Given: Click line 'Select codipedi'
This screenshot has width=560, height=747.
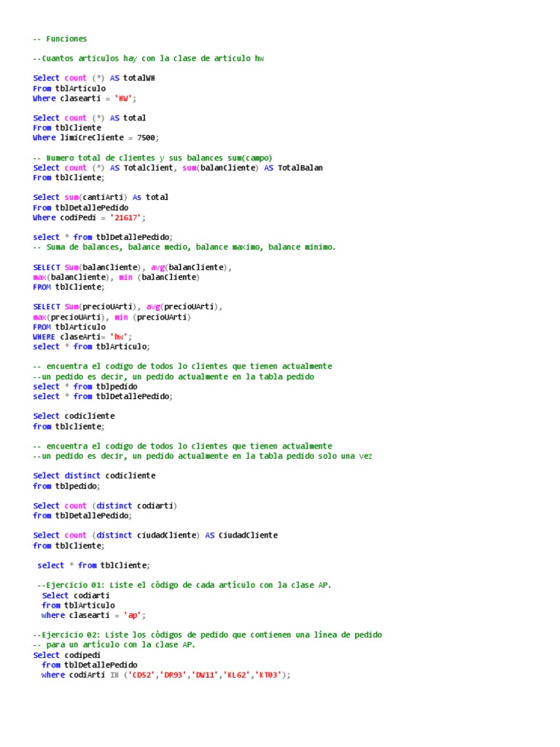Looking at the screenshot, I should (x=66, y=655).
